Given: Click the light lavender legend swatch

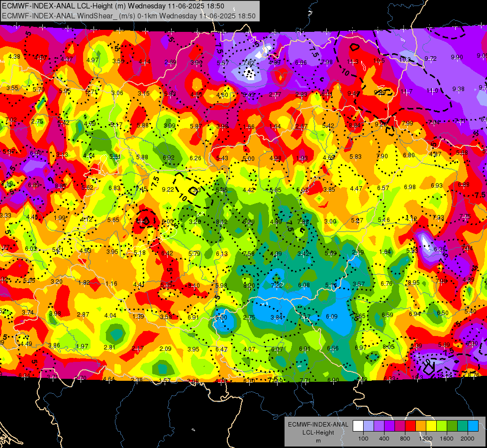Looking at the screenshot, I should click(369, 426).
